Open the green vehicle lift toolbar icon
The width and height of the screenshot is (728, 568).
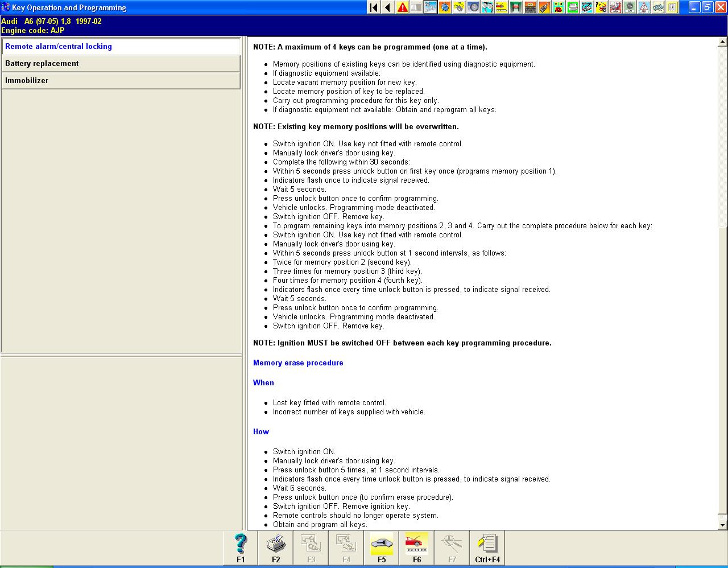pos(516,7)
